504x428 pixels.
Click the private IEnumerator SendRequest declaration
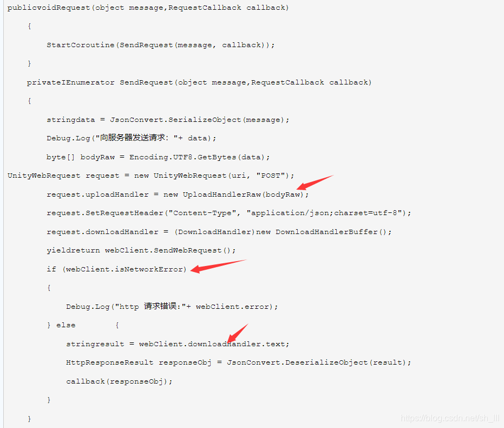(x=199, y=83)
